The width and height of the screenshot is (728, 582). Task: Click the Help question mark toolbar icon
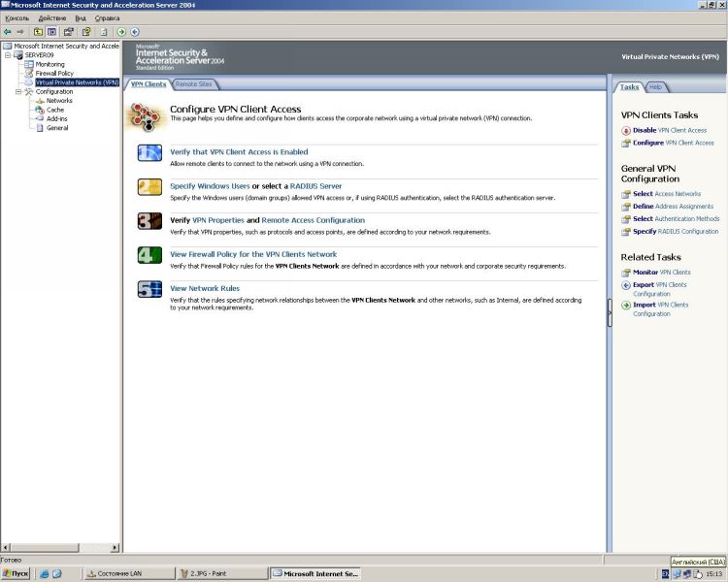point(86,32)
